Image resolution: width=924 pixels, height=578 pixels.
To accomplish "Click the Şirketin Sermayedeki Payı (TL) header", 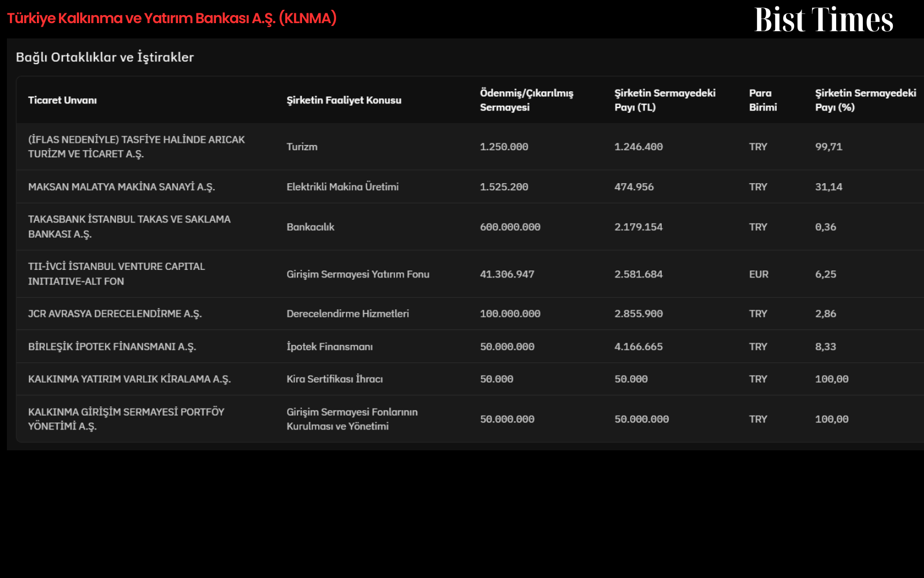I will [665, 100].
